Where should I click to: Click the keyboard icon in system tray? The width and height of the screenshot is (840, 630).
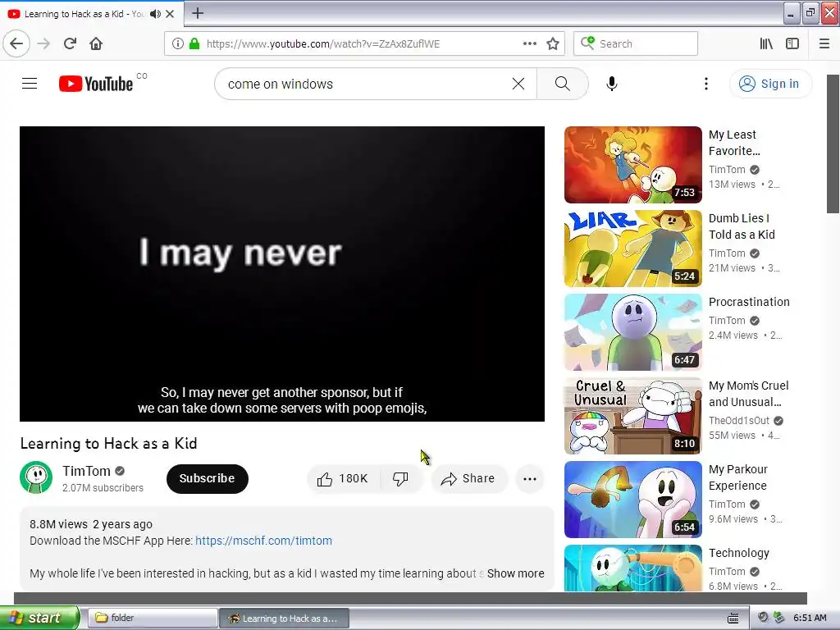(733, 619)
